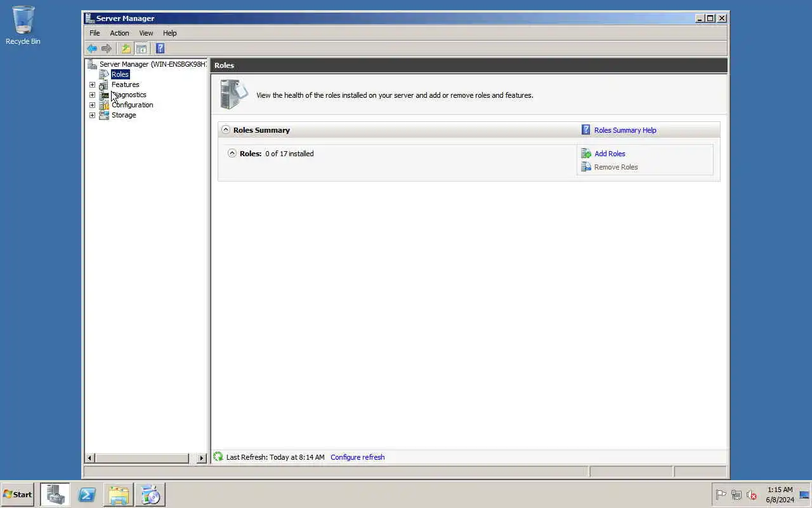Open the Roles Summary Help link
Viewport: 812px width, 508px height.
(x=625, y=130)
